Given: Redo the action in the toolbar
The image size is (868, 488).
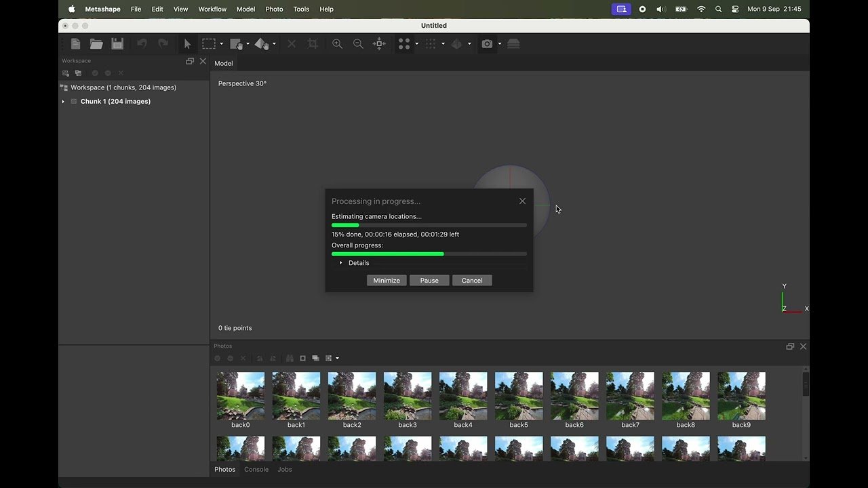Looking at the screenshot, I should 163,44.
